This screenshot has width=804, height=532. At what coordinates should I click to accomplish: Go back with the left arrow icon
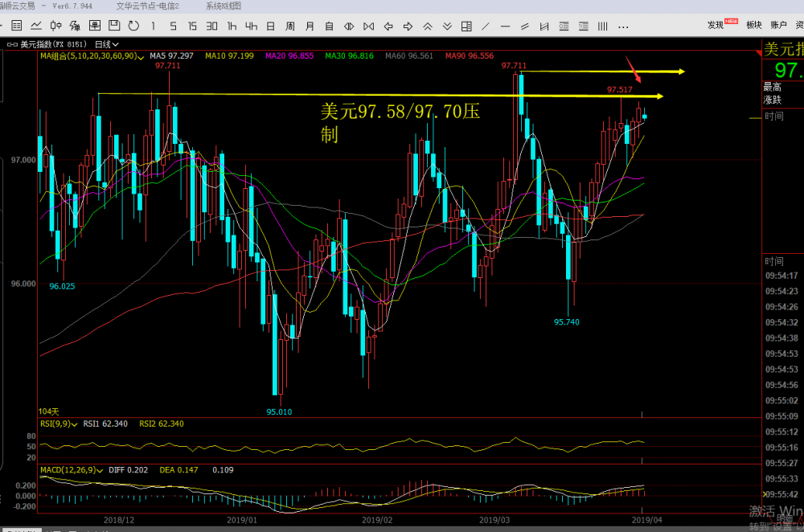(388, 27)
